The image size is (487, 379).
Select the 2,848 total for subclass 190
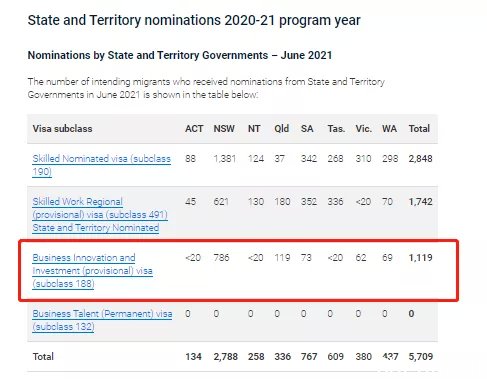coord(420,159)
